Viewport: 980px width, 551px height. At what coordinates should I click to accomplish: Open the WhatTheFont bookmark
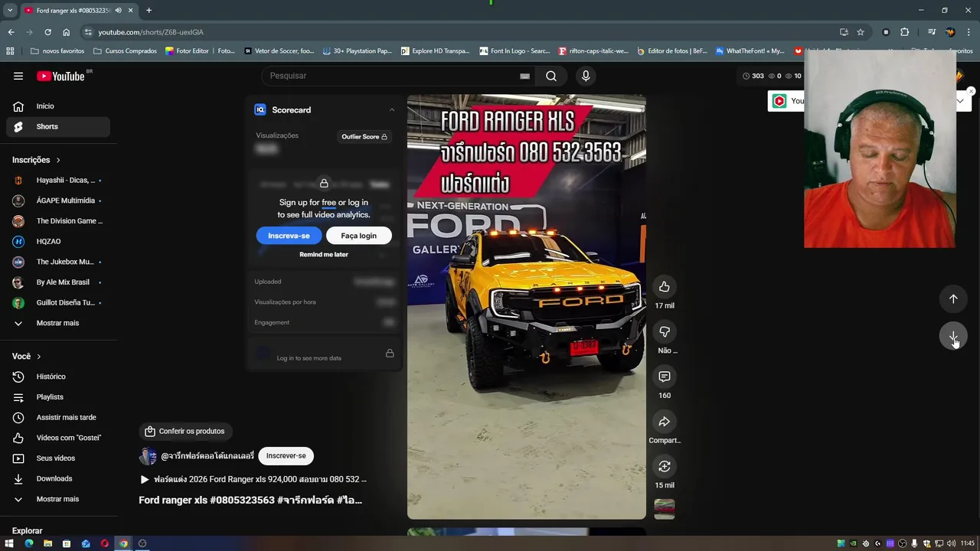click(750, 51)
